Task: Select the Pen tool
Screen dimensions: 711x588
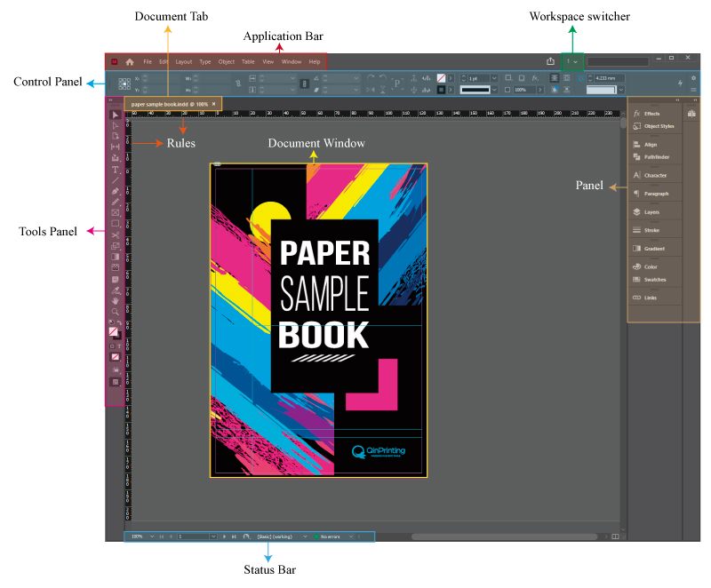Action: (116, 191)
